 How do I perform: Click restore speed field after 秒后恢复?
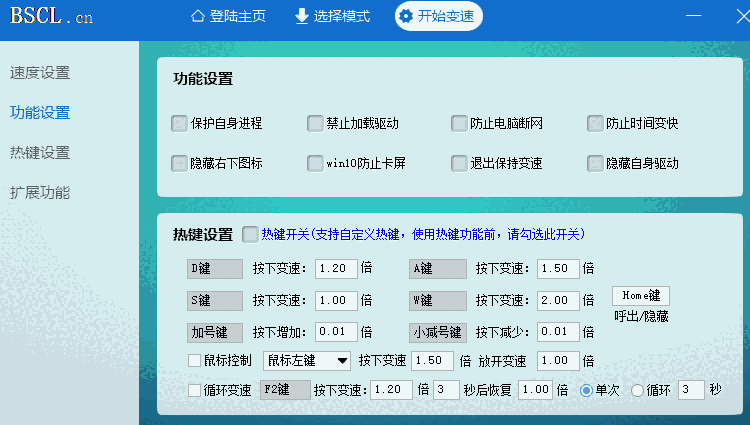click(x=536, y=390)
